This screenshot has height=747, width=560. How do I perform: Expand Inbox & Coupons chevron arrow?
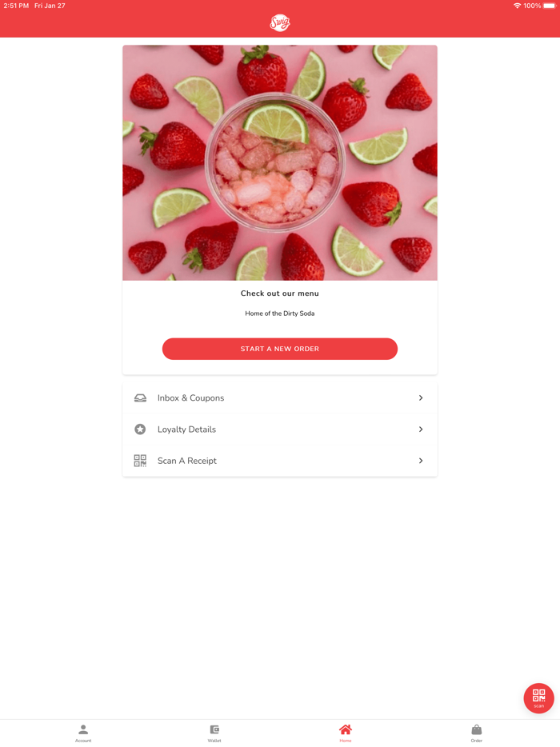[421, 397]
